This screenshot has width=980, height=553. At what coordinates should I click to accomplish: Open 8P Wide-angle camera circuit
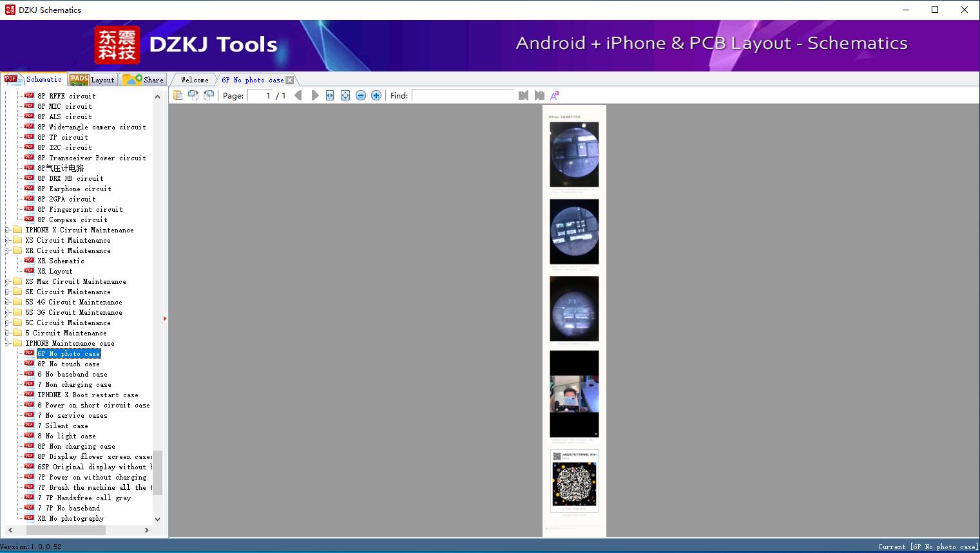tap(91, 127)
